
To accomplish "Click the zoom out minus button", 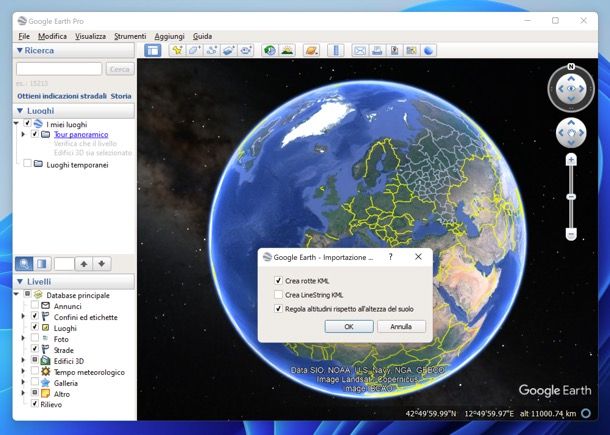I will click(x=571, y=234).
